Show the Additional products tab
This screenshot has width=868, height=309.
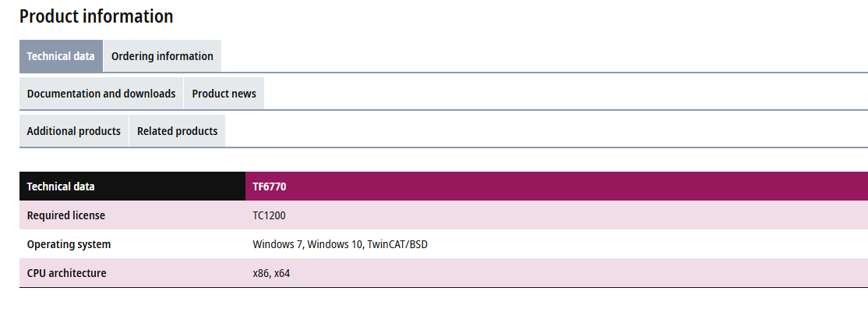[x=73, y=131]
